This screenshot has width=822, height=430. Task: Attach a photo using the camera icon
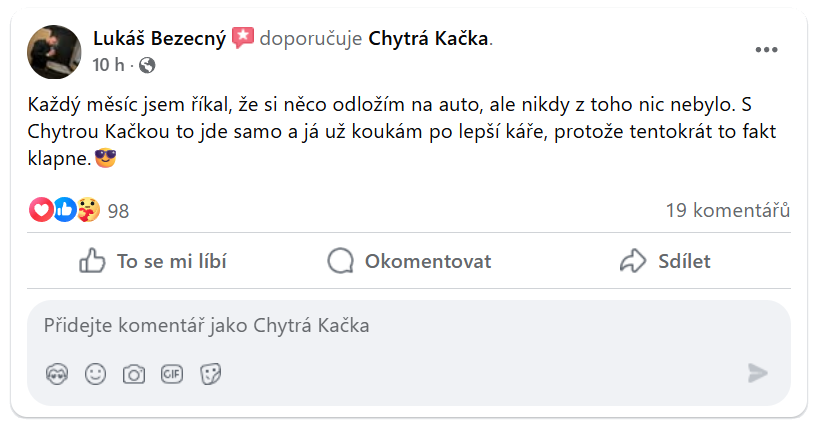pyautogui.click(x=133, y=374)
